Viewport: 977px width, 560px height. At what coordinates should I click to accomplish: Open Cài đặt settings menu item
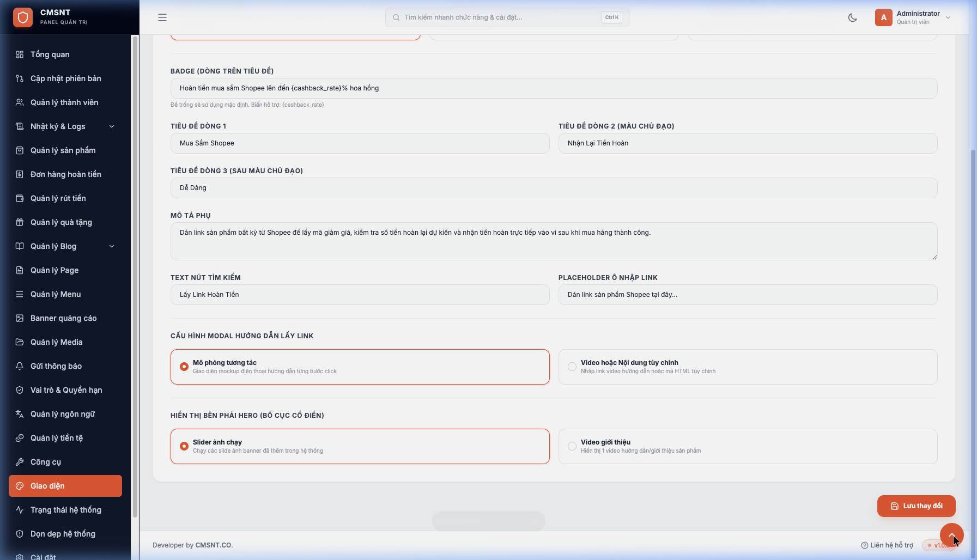pos(65,556)
